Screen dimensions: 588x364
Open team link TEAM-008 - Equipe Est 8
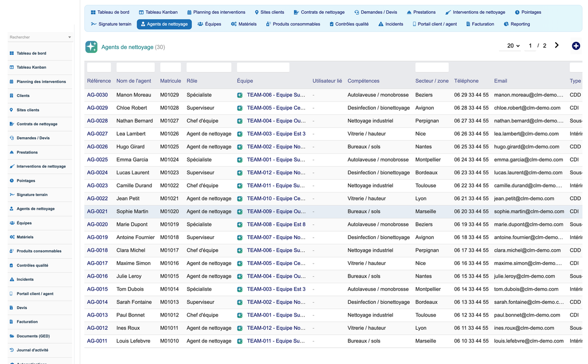click(276, 224)
